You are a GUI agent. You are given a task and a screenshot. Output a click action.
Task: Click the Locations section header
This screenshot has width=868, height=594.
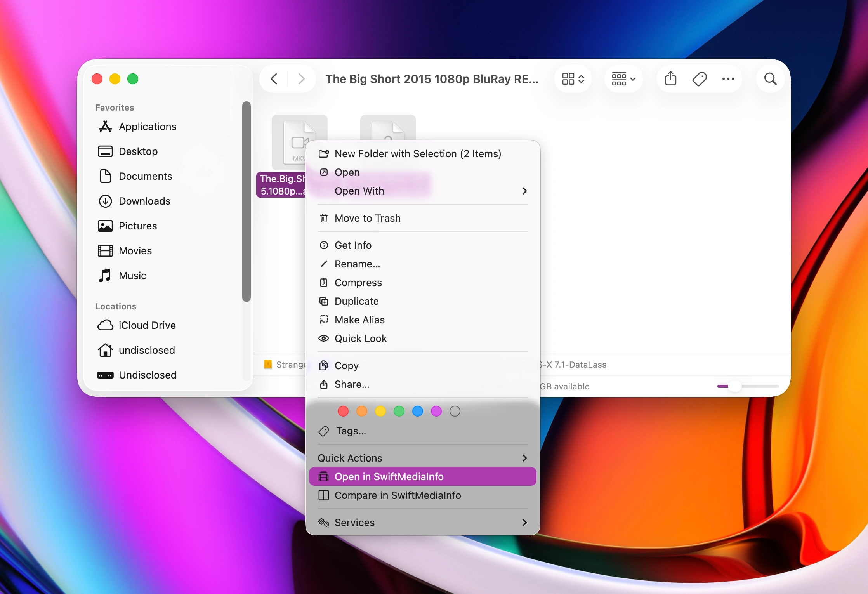(116, 306)
